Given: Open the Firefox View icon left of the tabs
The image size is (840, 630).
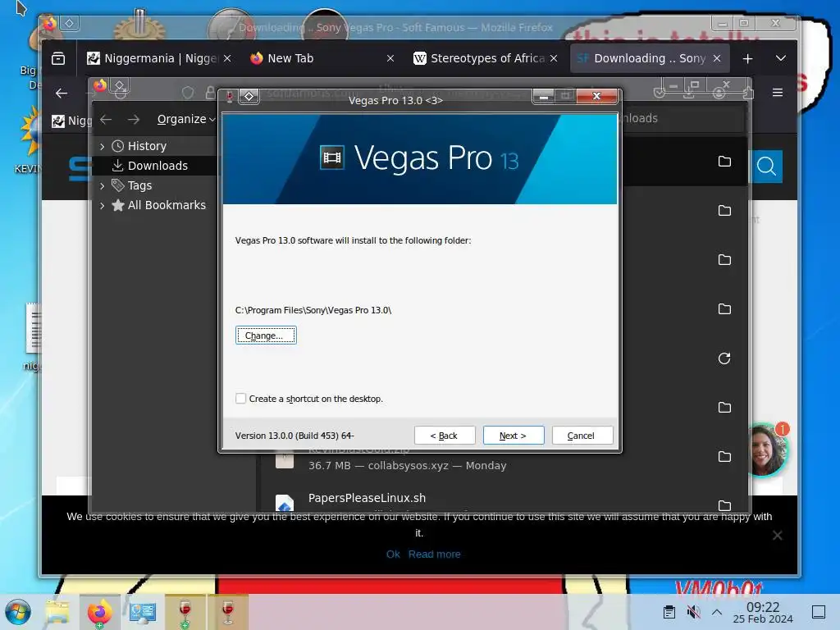Looking at the screenshot, I should tap(58, 58).
